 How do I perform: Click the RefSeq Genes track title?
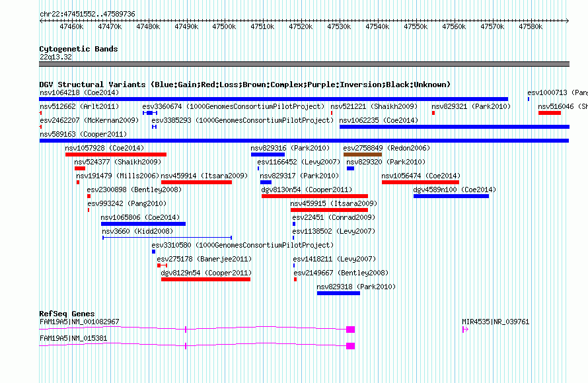[67, 314]
